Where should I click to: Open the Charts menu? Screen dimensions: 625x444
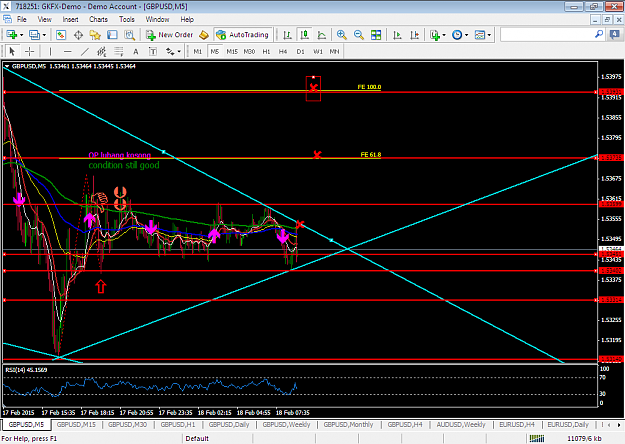[x=98, y=19]
